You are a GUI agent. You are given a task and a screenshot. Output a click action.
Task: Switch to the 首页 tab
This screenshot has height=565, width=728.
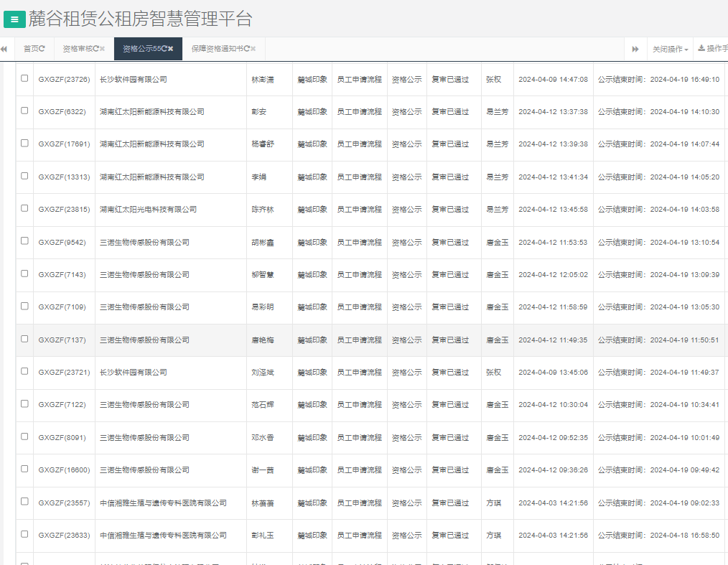point(30,49)
